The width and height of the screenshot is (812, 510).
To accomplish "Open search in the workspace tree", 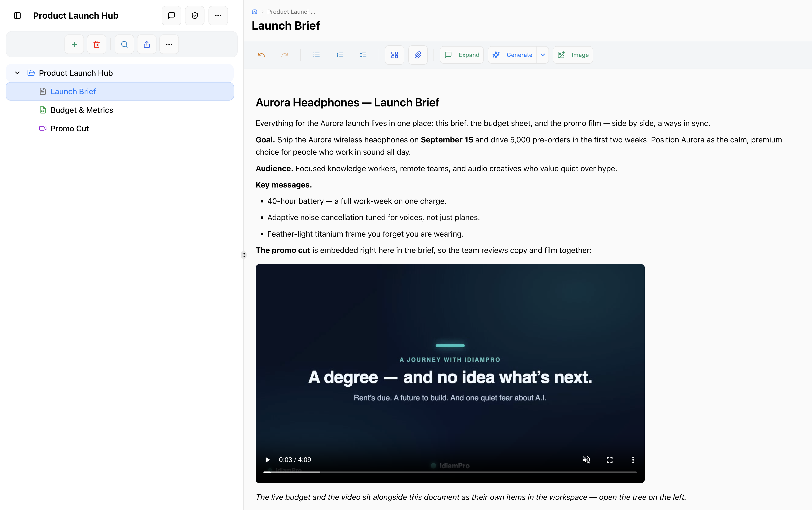I will coord(124,44).
